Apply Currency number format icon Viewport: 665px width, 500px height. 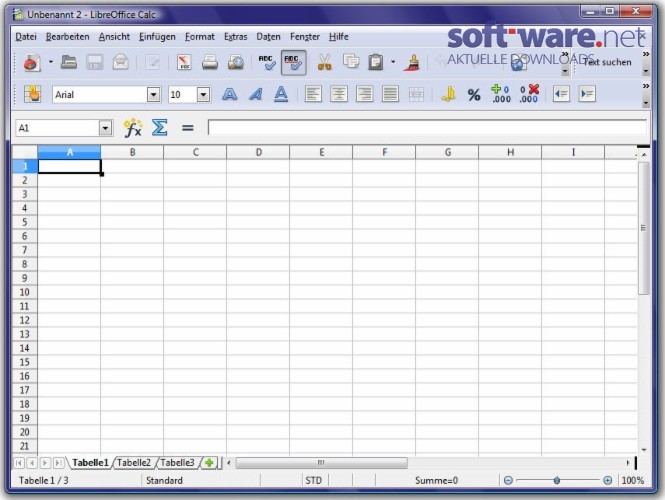[448, 94]
